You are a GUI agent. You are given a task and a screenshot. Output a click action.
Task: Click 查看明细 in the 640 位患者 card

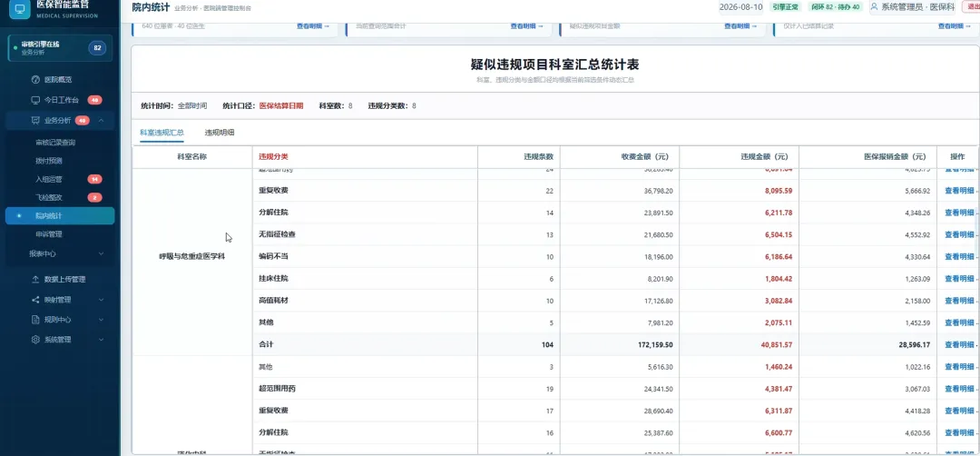pyautogui.click(x=312, y=26)
